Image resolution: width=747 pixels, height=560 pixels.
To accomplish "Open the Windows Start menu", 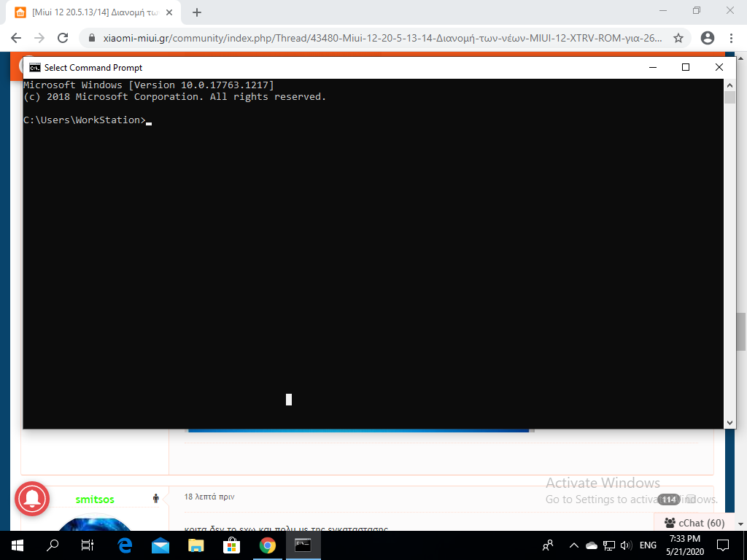I will coord(18,545).
